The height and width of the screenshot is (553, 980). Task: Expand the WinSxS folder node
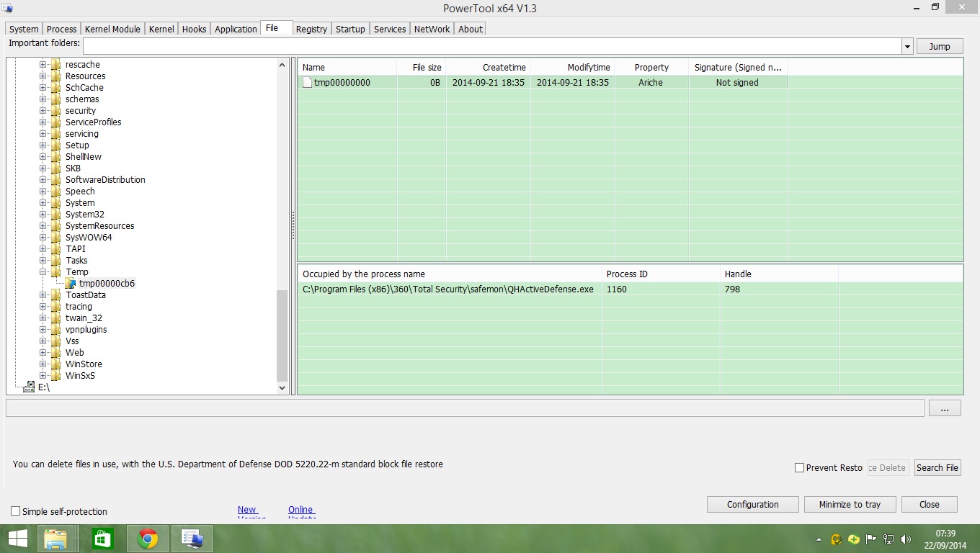pyautogui.click(x=43, y=376)
